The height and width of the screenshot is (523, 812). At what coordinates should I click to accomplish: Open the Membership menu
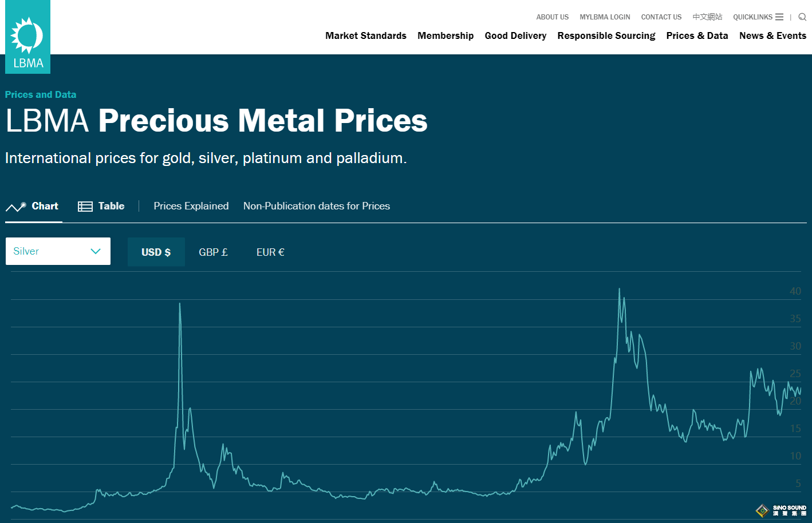tap(446, 35)
